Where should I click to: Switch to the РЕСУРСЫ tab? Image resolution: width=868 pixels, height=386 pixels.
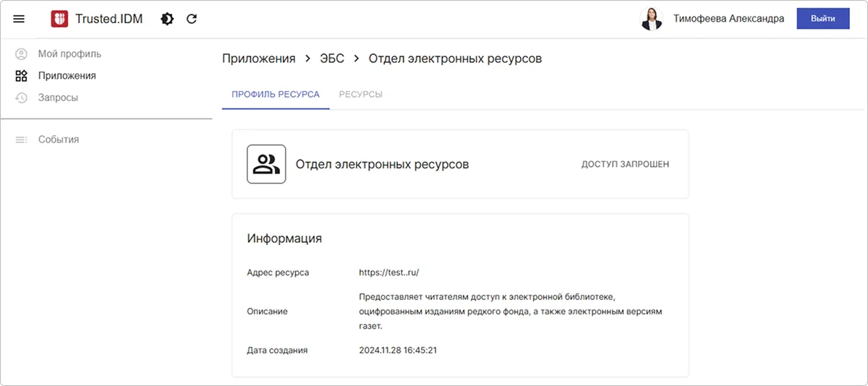point(360,95)
